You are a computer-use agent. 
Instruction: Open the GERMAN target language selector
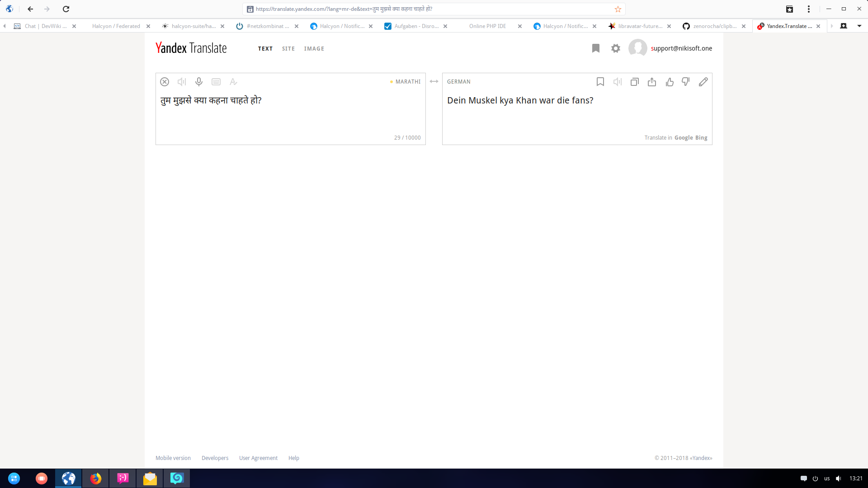coord(459,82)
